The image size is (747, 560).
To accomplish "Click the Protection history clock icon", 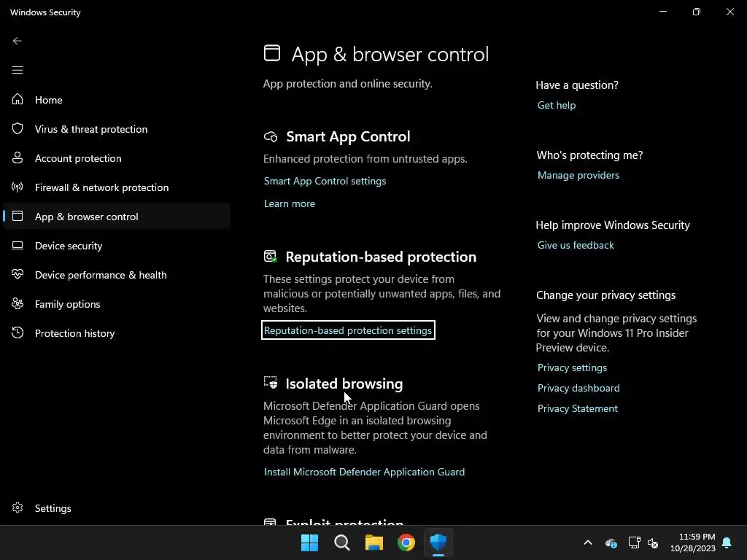I will pyautogui.click(x=18, y=332).
